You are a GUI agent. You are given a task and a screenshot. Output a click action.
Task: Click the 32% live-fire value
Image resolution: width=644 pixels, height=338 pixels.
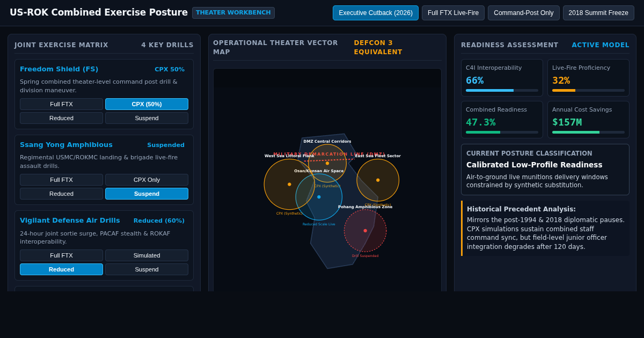(x=561, y=80)
